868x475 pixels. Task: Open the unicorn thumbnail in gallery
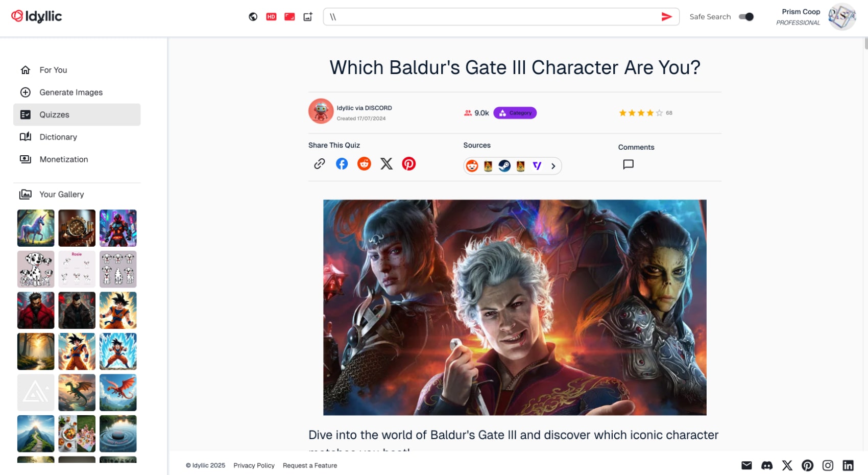pyautogui.click(x=36, y=228)
